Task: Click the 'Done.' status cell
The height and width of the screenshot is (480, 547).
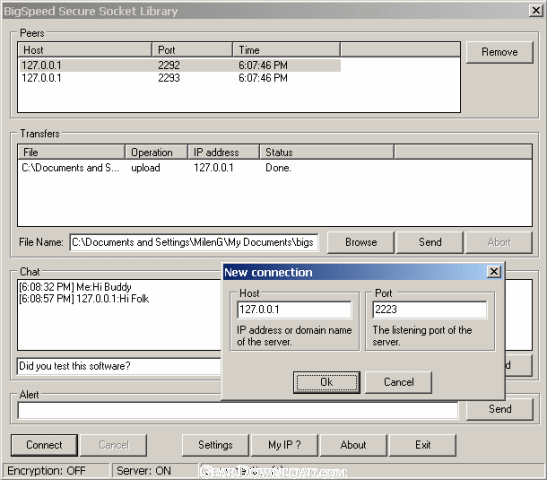Action: [278, 168]
